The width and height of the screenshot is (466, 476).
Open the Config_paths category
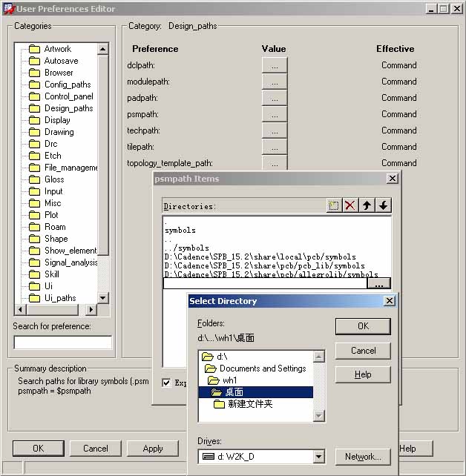click(x=60, y=85)
